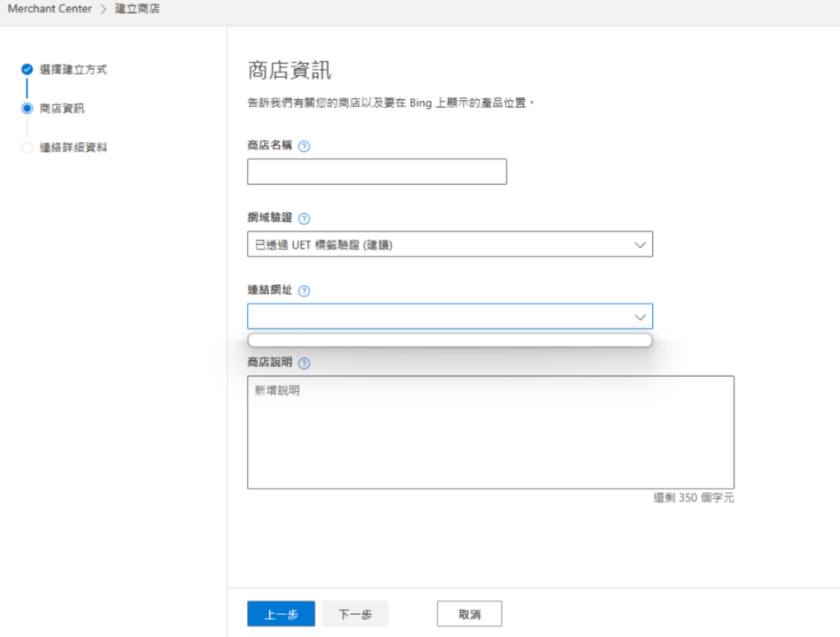
Task: Click Merchant Center breadcrumb link
Action: tap(50, 9)
